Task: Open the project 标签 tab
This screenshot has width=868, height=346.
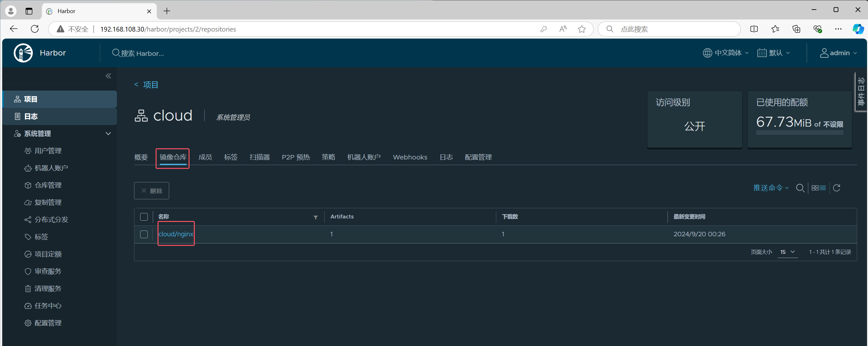Action: tap(231, 157)
